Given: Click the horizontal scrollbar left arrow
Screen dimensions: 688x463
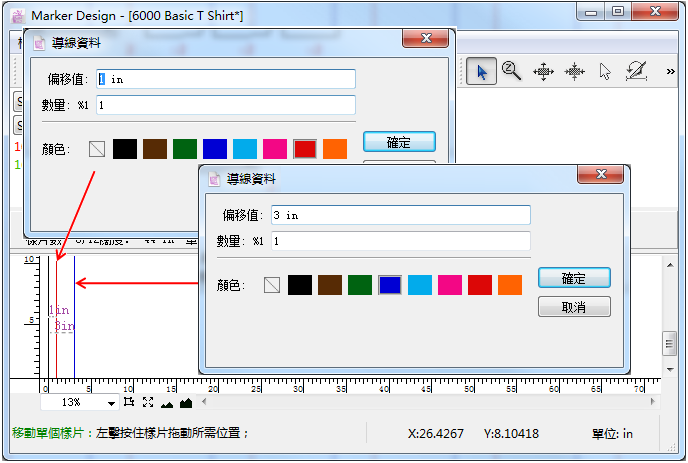Looking at the screenshot, I should pos(204,401).
